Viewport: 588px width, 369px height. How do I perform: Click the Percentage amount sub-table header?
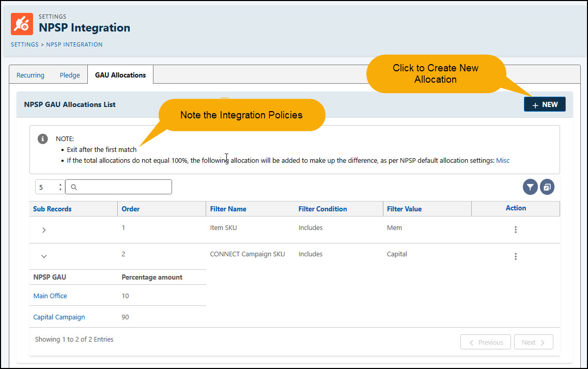[x=152, y=277]
